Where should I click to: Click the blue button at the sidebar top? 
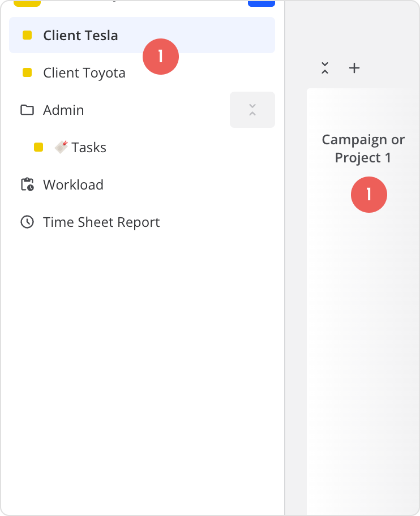pyautogui.click(x=261, y=3)
